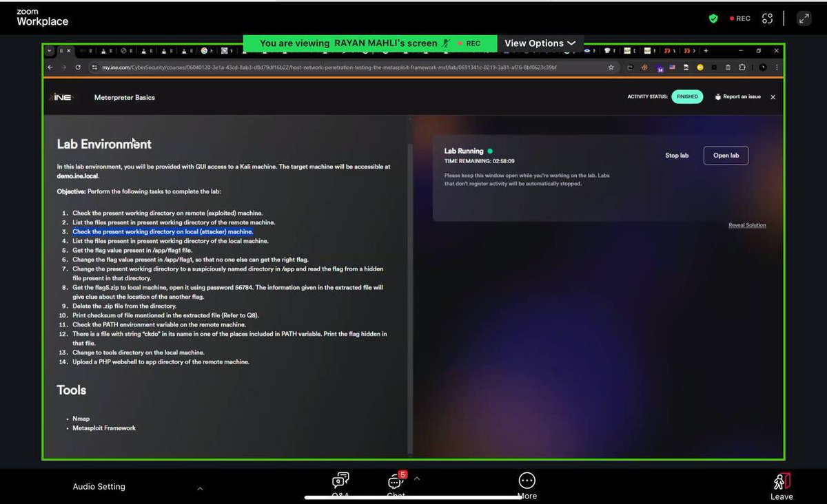827x504 pixels.
Task: Click the REC recording indicator at top right
Action: point(740,19)
